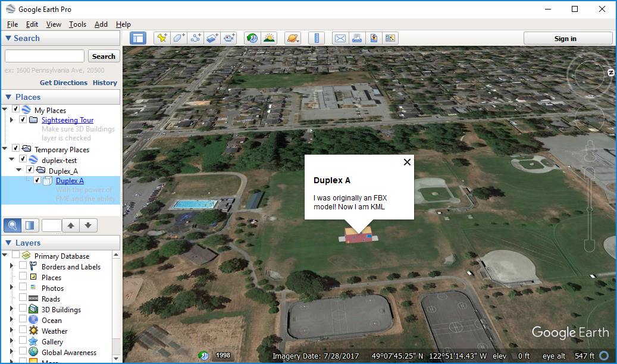Open the Tools menu
617x364 pixels.
(77, 24)
